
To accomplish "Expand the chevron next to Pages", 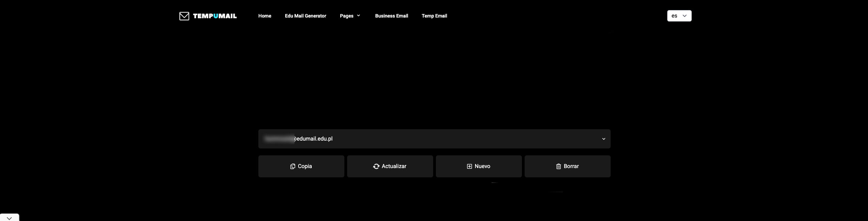I will [358, 15].
